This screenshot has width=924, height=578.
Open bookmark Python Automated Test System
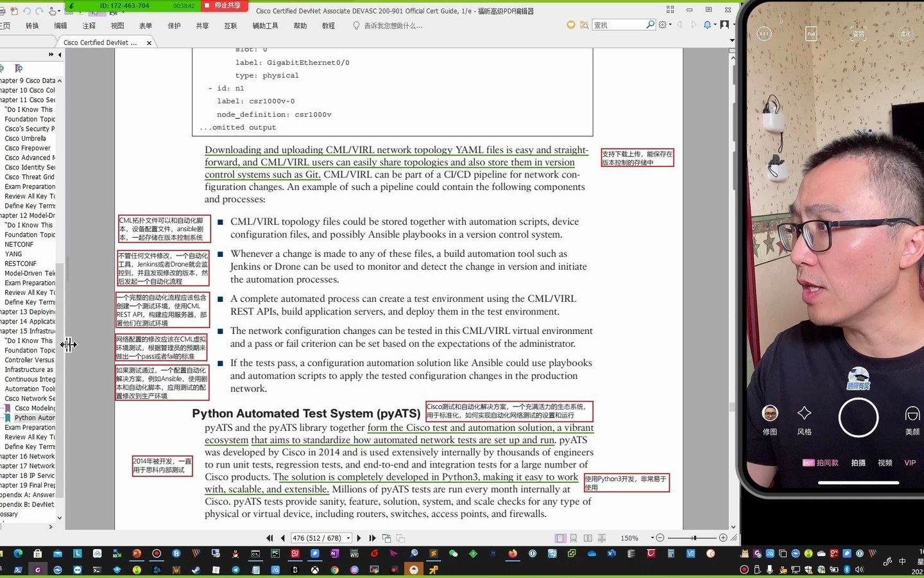tap(35, 418)
